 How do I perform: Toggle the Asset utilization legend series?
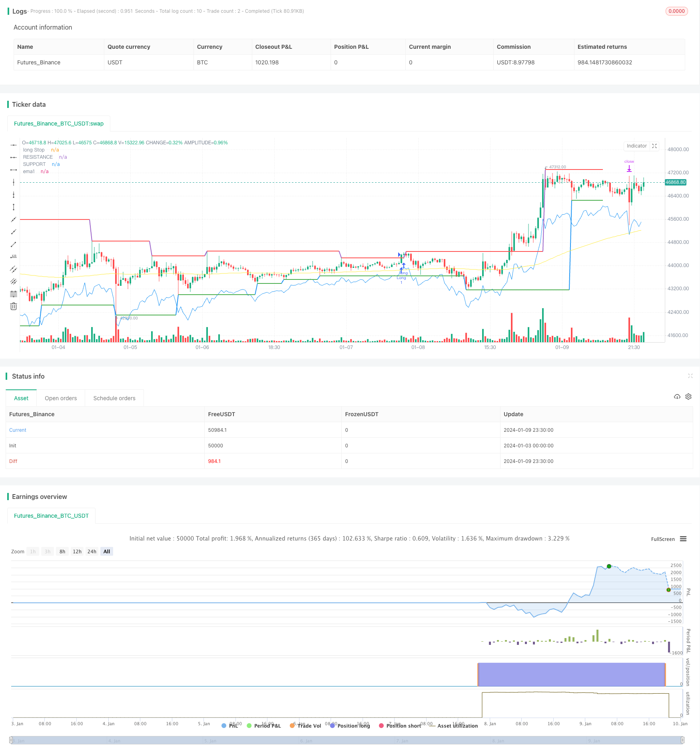453,726
